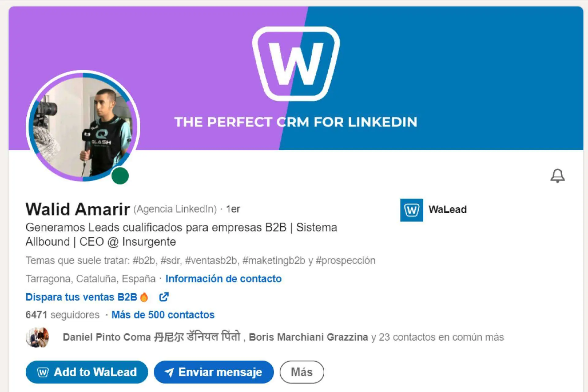Image resolution: width=588 pixels, height=392 pixels.
Task: Click the banner tagline text
Action: tap(296, 122)
